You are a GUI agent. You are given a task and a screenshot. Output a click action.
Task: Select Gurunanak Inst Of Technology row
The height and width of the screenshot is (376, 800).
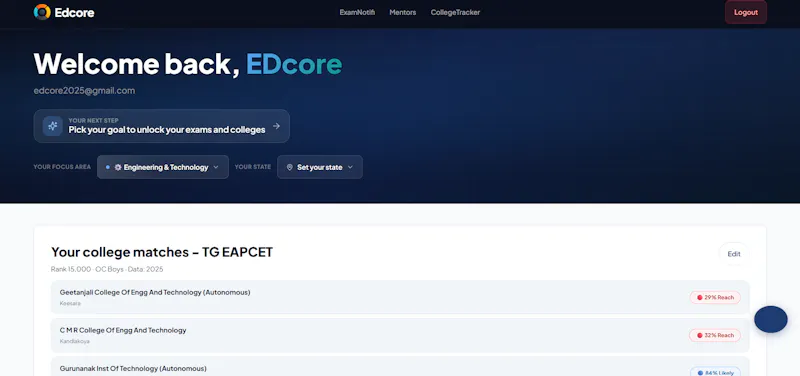tap(400, 367)
